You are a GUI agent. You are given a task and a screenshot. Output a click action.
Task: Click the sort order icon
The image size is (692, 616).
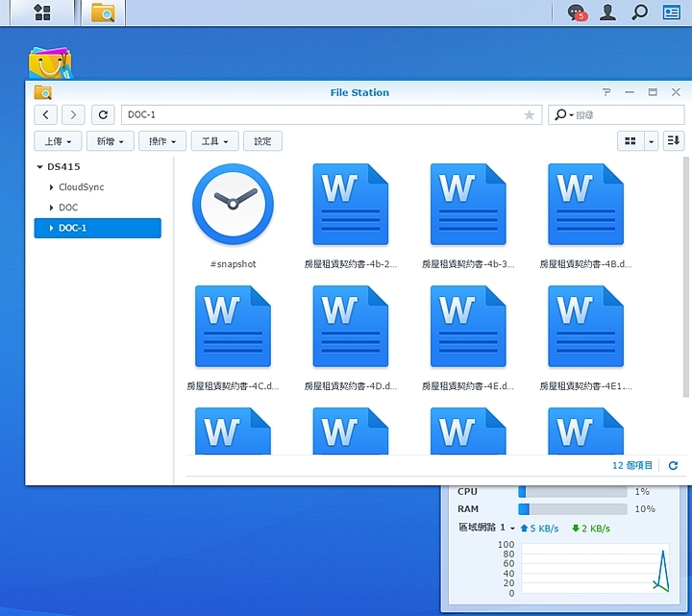coord(674,141)
